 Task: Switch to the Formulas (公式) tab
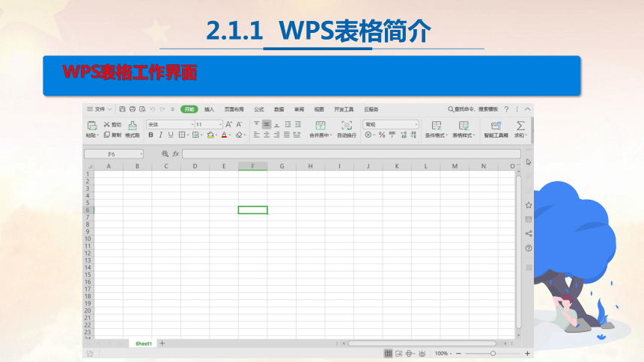[x=259, y=109]
